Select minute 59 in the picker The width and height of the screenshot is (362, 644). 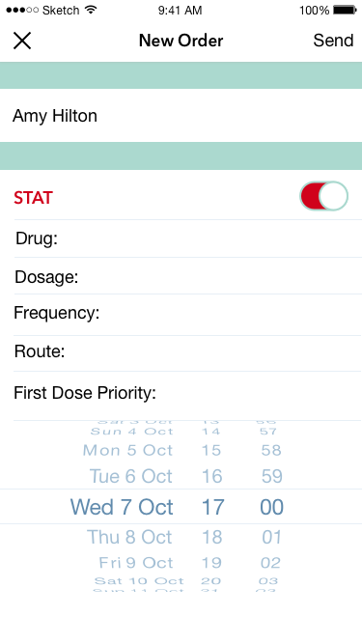(x=271, y=476)
